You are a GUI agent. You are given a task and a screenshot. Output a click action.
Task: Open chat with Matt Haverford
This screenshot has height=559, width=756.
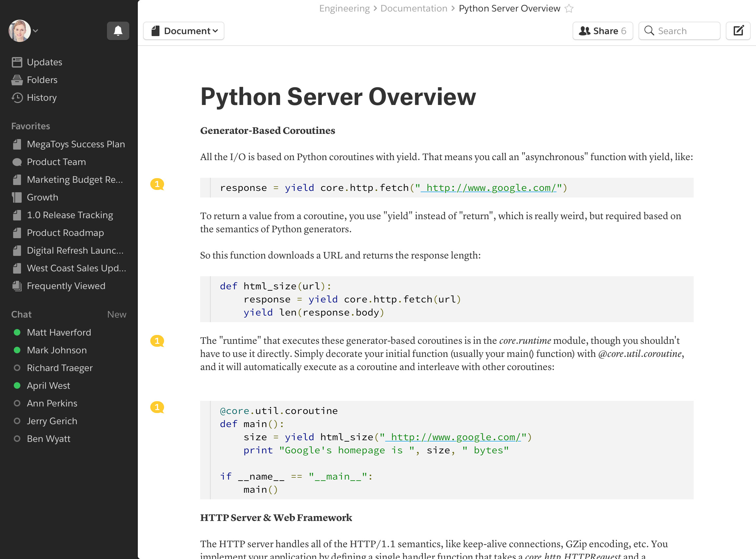tap(58, 332)
